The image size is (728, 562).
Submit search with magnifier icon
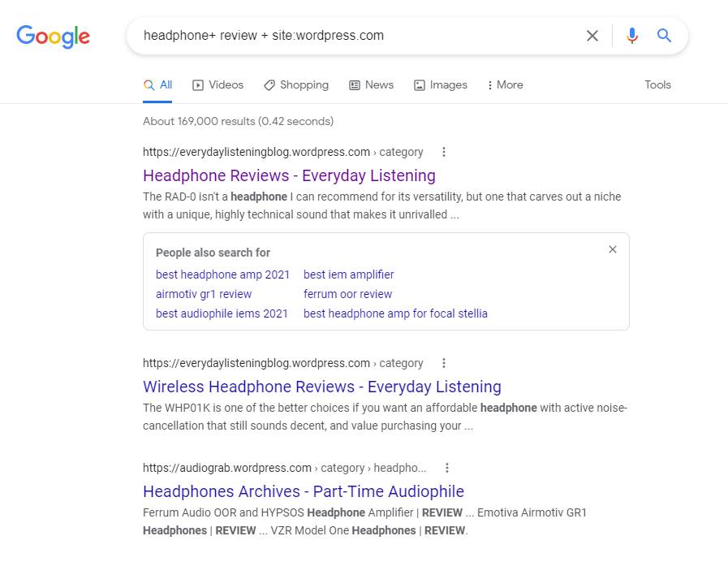tap(664, 35)
